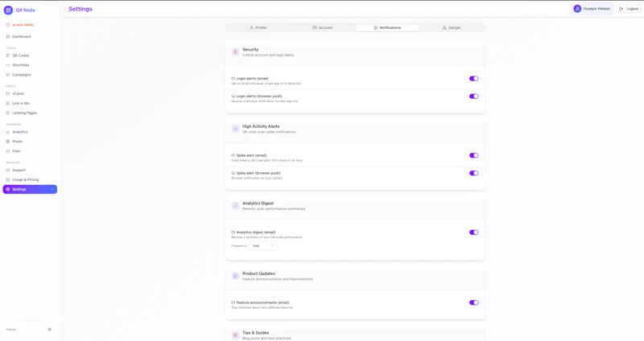The width and height of the screenshot is (644, 341).
Task: Open Analytics in the sidebar
Action: pyautogui.click(x=19, y=132)
